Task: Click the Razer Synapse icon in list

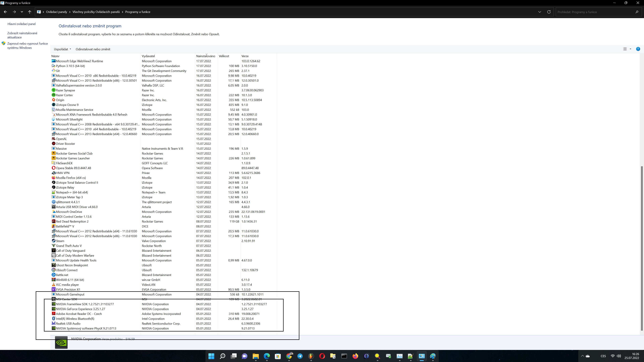Action: 53,90
